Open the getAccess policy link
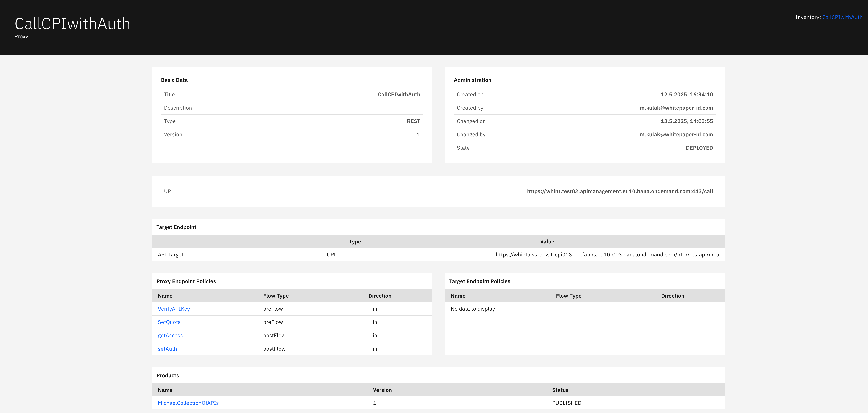This screenshot has height=413, width=868. point(170,336)
